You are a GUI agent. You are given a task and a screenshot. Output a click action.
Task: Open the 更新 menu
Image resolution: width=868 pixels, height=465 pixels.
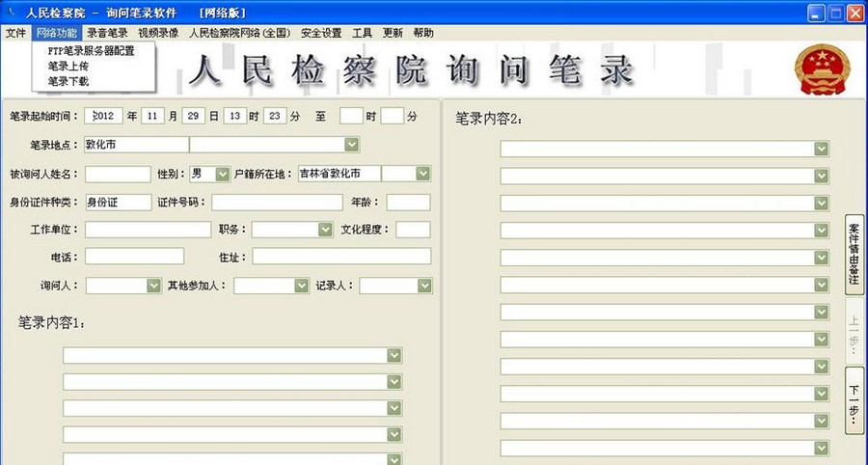tap(393, 33)
